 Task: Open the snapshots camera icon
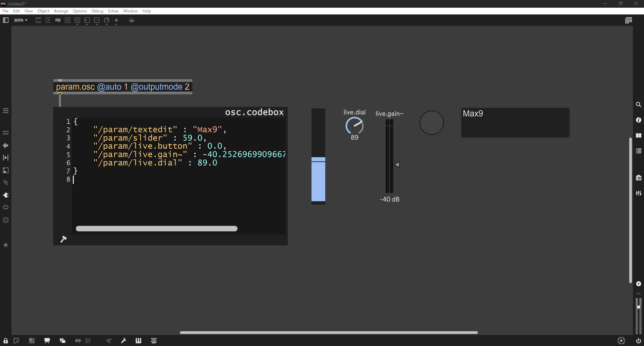pos(638,178)
